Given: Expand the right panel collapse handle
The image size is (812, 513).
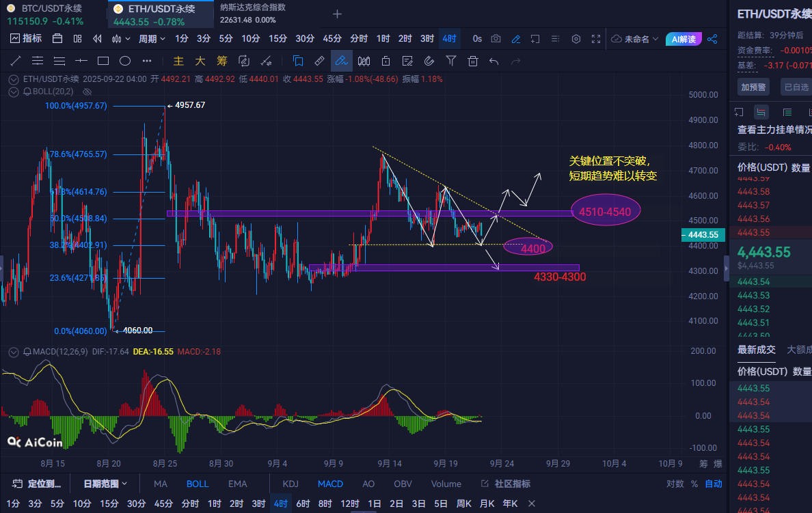Looking at the screenshot, I should click(726, 268).
